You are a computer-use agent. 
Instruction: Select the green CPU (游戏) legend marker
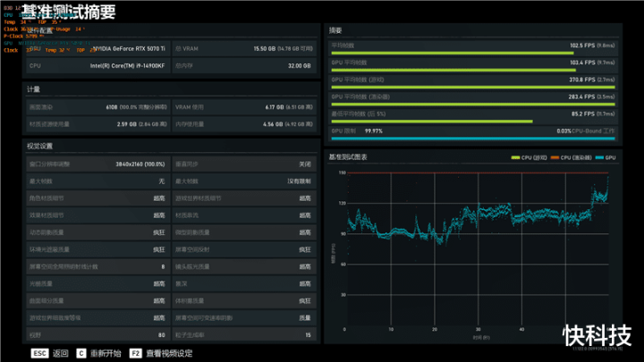(x=514, y=157)
